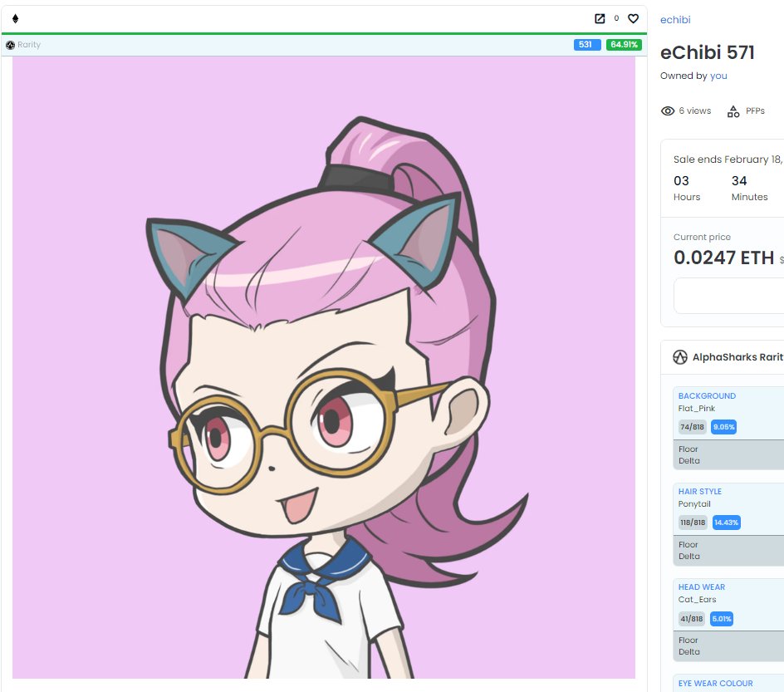Click the 'Sale ends February 18' text
Image resolution: width=784 pixels, height=692 pixels.
pyautogui.click(x=728, y=159)
